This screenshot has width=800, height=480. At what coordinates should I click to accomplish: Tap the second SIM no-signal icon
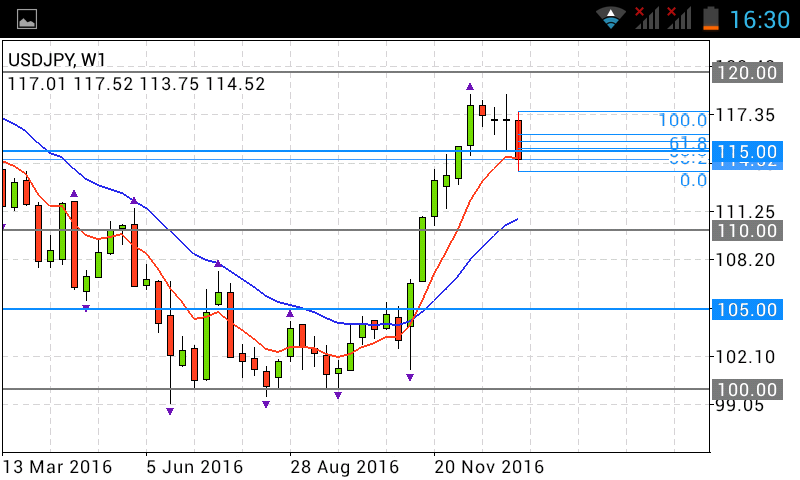click(679, 18)
